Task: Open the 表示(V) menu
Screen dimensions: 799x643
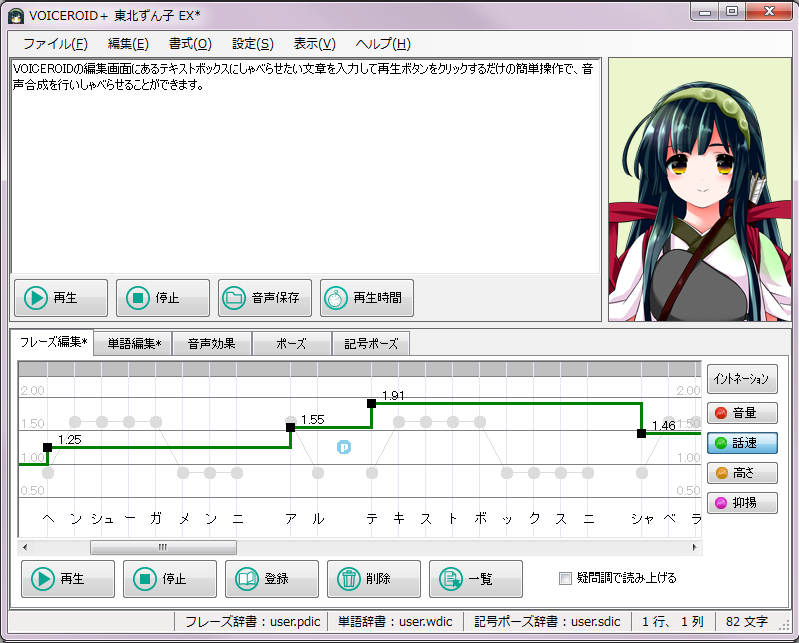Action: pyautogui.click(x=314, y=44)
